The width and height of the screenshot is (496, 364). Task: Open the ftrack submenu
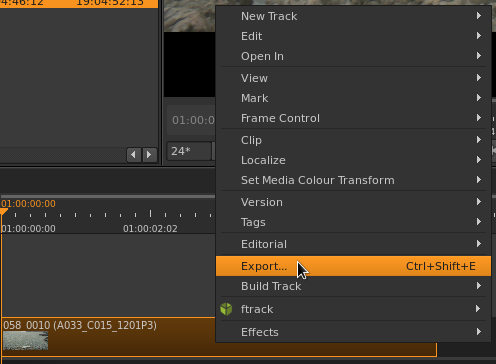coord(353,309)
